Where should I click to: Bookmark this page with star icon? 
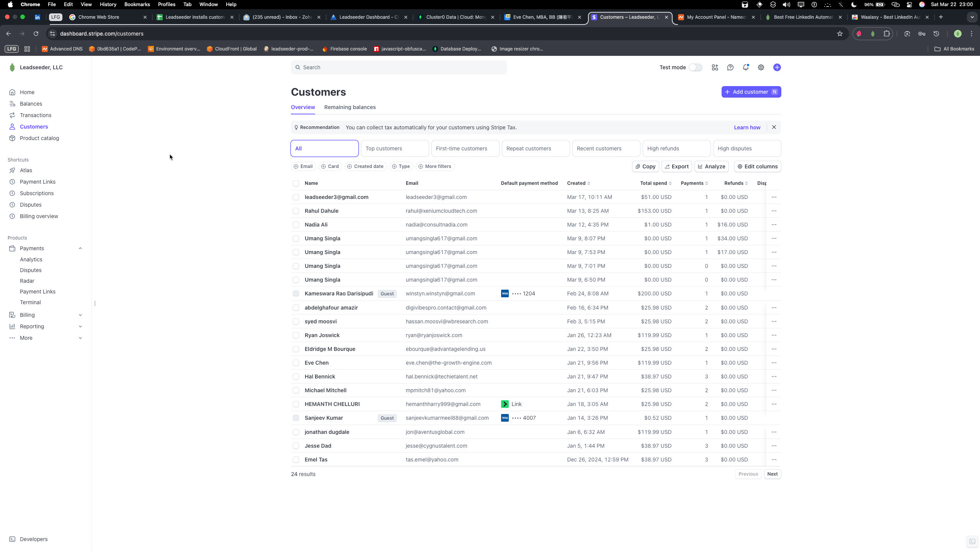[840, 34]
